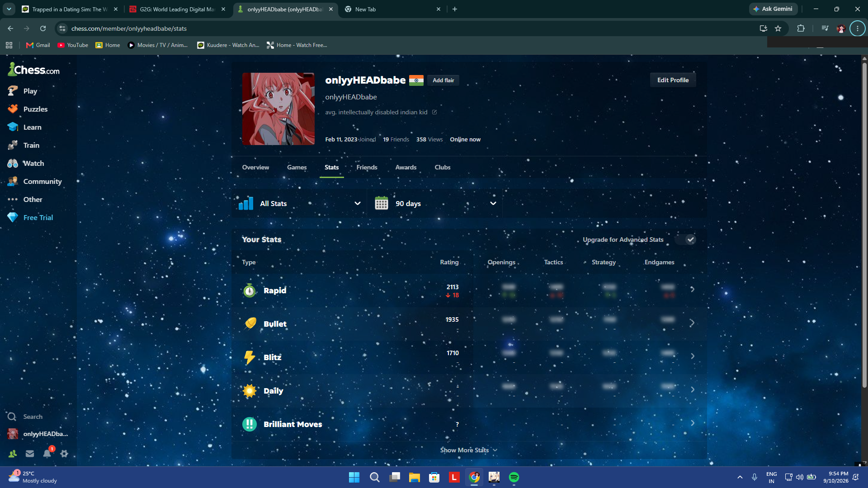Viewport: 868px width, 488px height.
Task: Click the Rapid clock icon
Action: 250,290
